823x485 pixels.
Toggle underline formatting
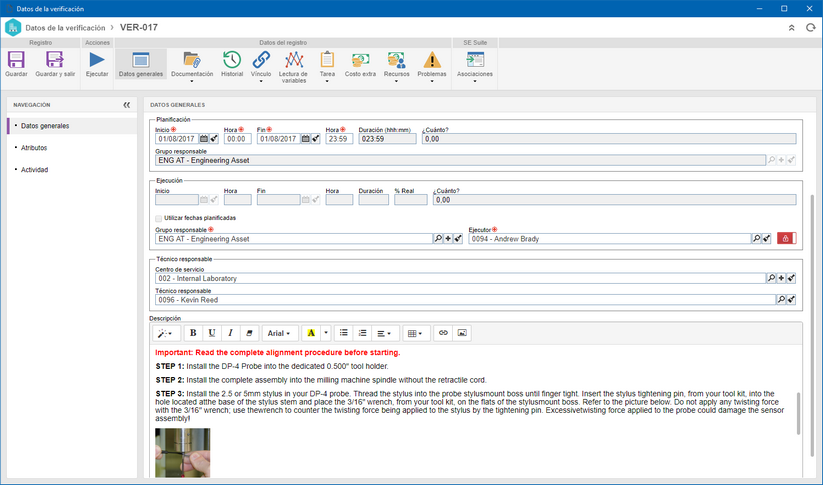click(x=212, y=333)
